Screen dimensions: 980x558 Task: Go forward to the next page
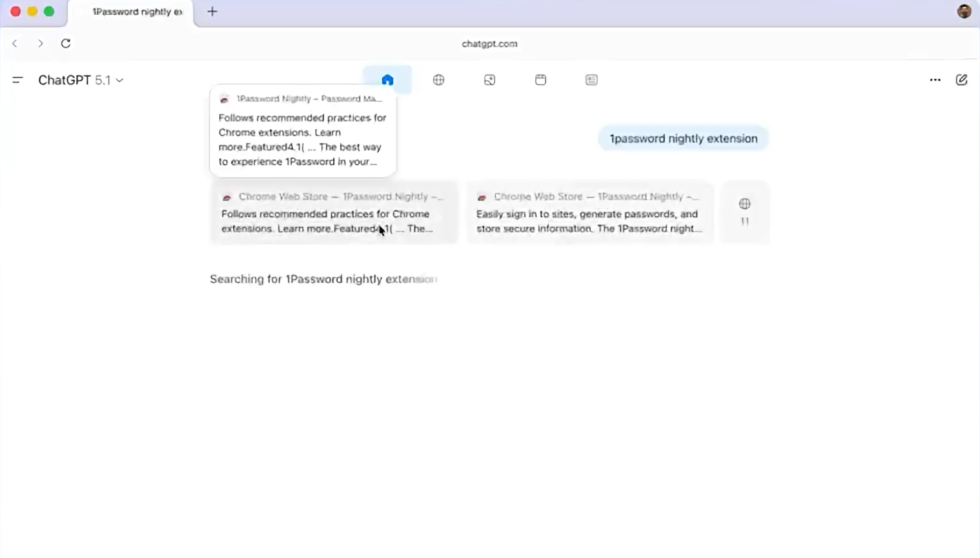coord(41,43)
